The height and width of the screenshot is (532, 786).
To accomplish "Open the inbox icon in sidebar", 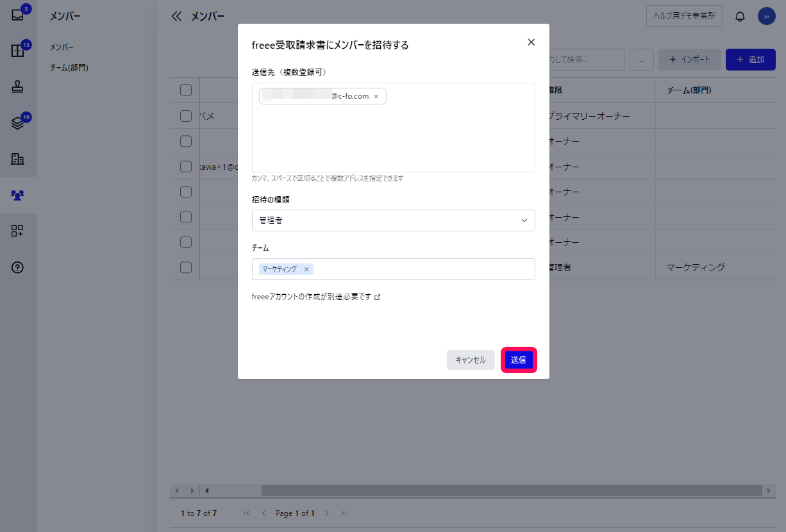I will tap(18, 15).
